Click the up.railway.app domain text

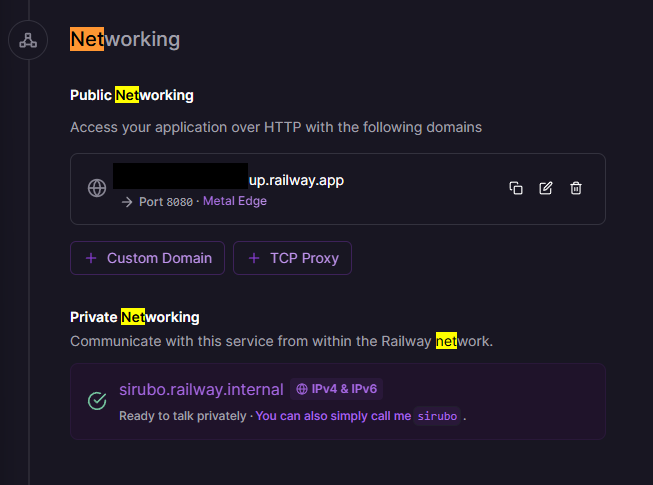[x=296, y=180]
